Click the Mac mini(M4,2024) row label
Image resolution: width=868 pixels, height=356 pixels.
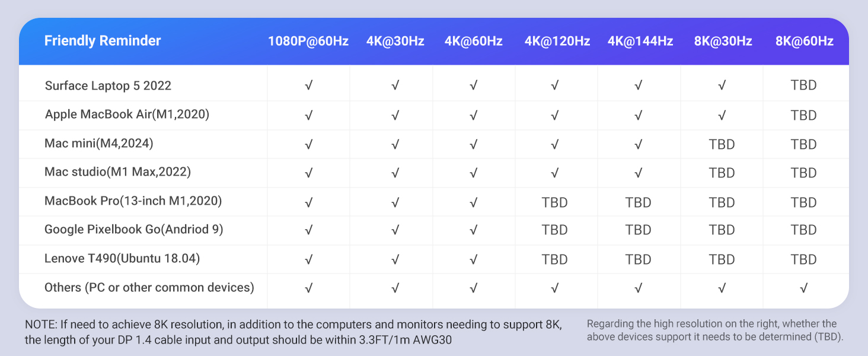coord(99,144)
